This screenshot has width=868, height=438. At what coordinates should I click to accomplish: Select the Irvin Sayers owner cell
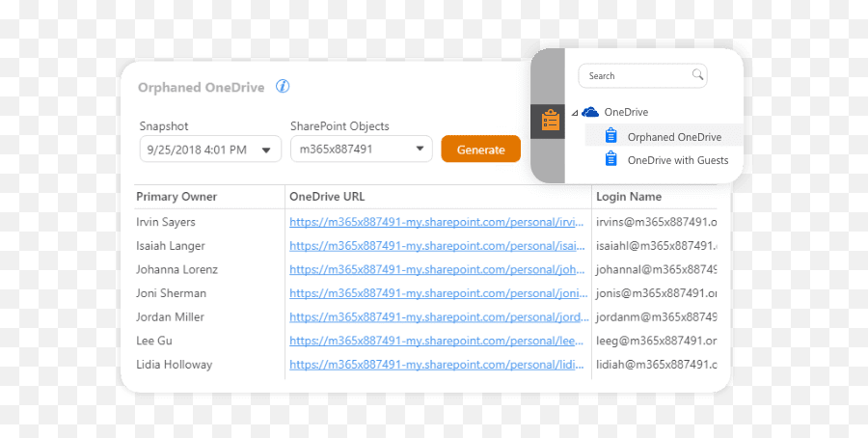(x=166, y=222)
